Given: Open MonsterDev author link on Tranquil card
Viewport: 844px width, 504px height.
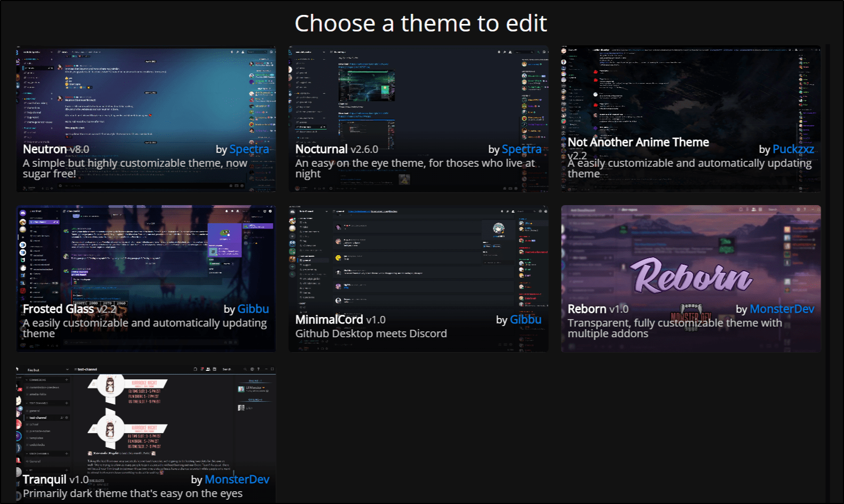Looking at the screenshot, I should (237, 479).
